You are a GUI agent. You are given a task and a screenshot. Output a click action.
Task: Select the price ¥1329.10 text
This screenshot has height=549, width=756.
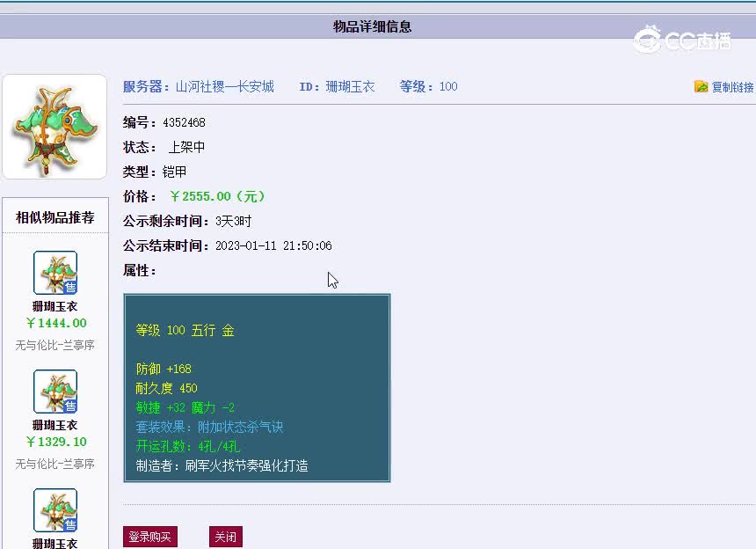click(56, 442)
